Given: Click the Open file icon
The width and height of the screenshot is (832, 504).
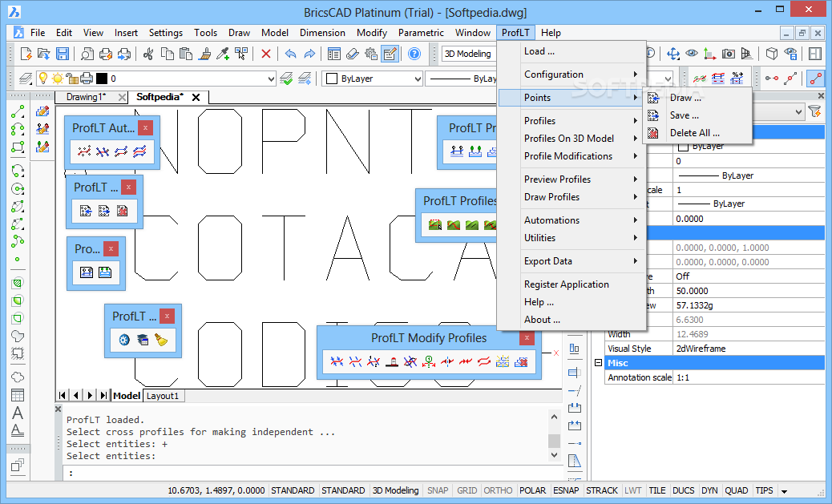Looking at the screenshot, I should pos(43,54).
